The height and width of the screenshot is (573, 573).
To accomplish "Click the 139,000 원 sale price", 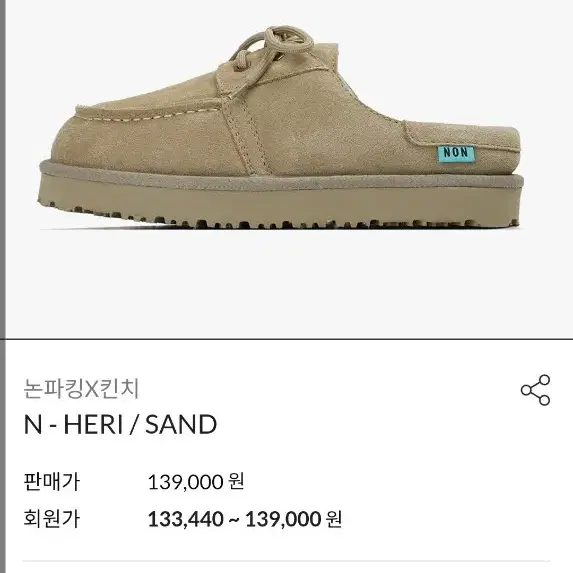I will pyautogui.click(x=196, y=482).
